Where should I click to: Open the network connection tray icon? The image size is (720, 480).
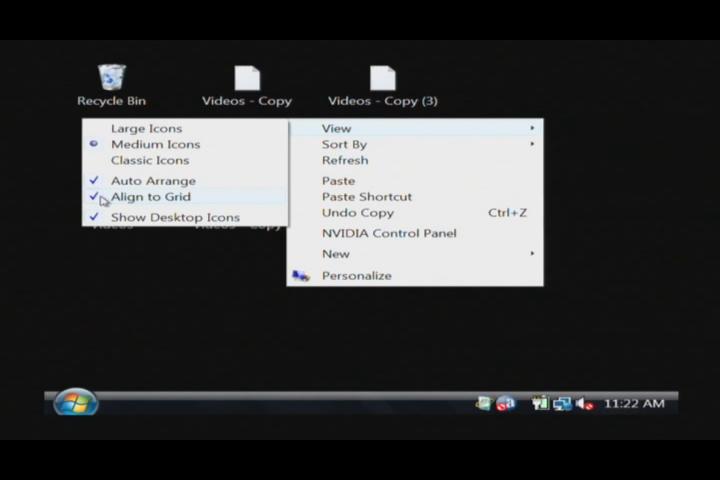point(562,404)
